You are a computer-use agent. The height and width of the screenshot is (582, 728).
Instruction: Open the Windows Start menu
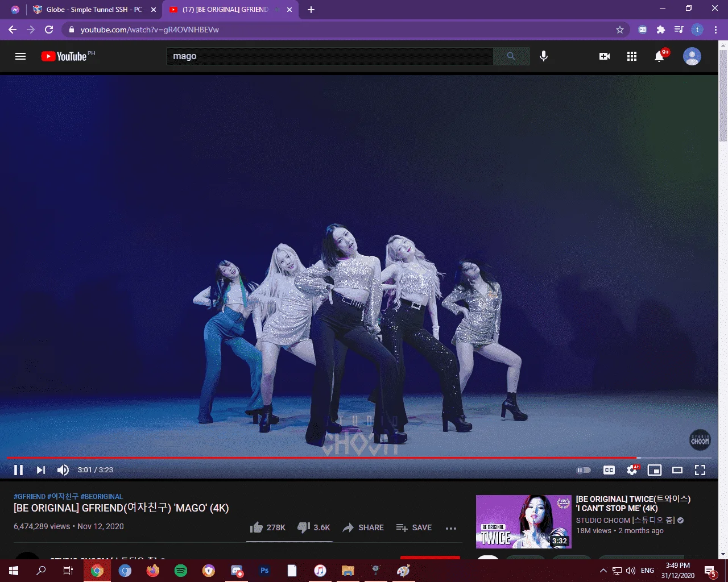14,571
